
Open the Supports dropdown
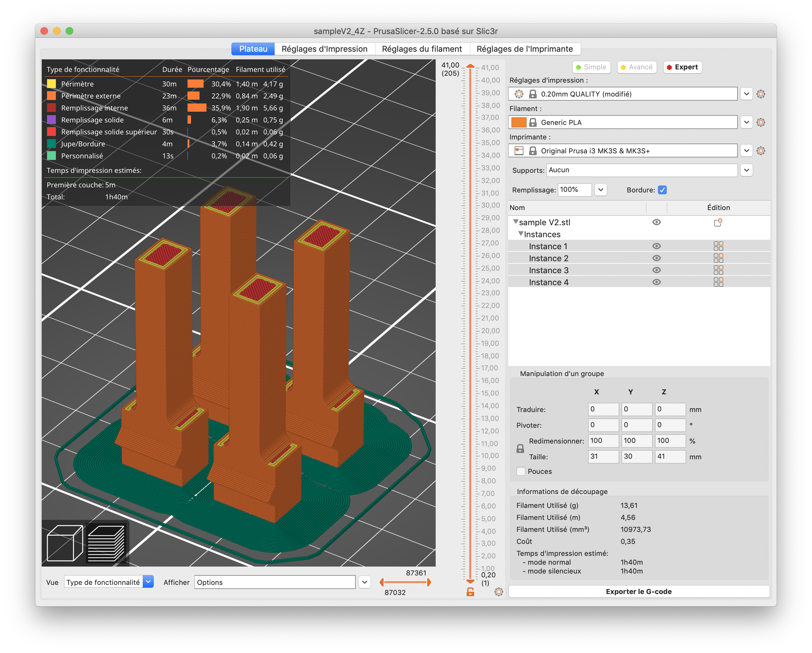747,170
